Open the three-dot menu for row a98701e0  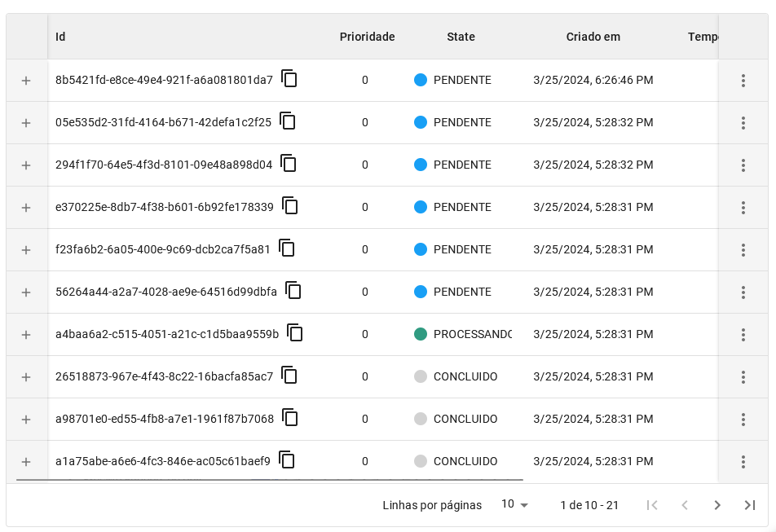743,420
